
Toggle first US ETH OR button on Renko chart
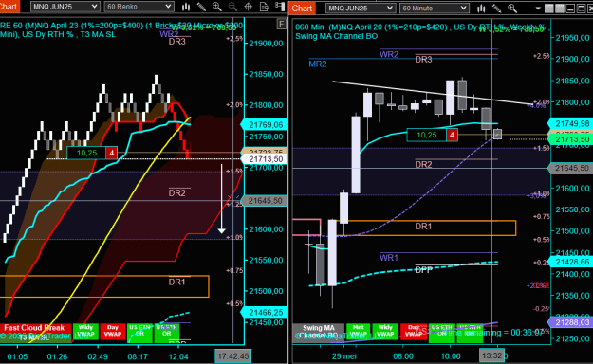[139, 332]
